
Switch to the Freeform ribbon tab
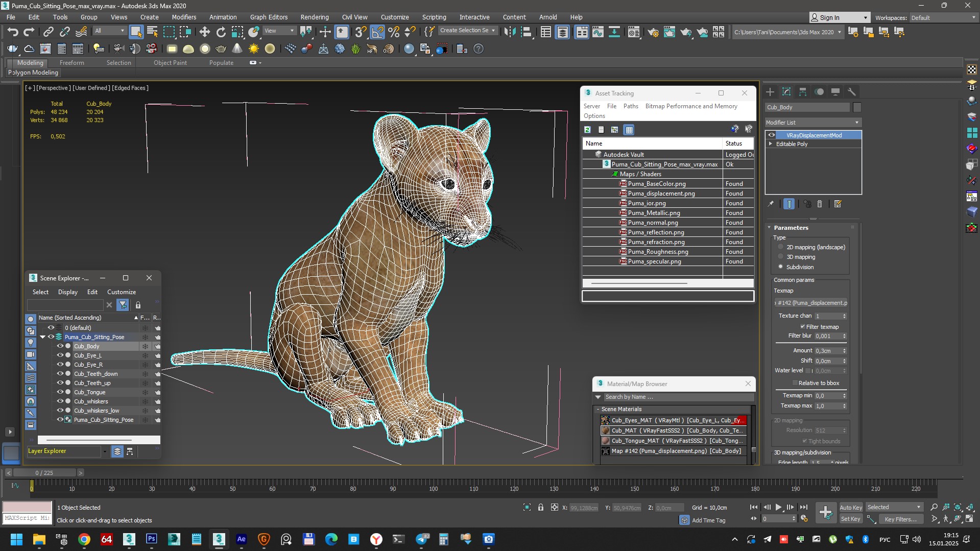[71, 63]
